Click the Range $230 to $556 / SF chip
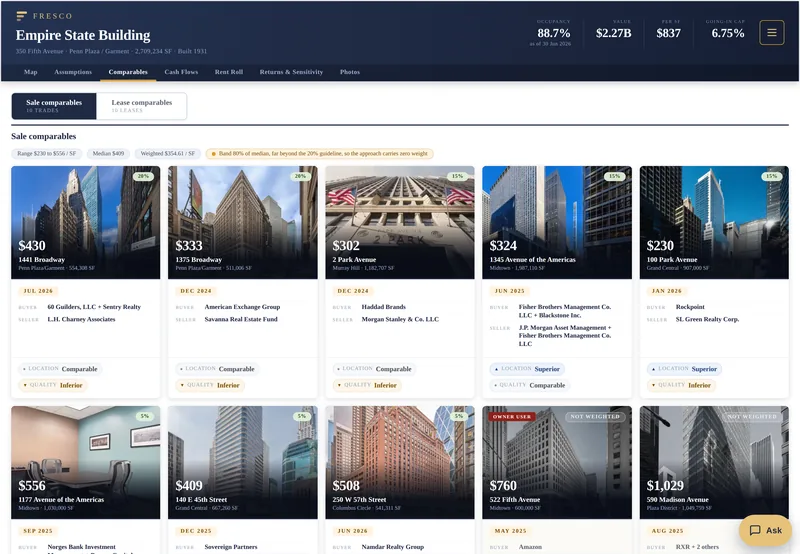Viewport: 800px width, 554px height. [46, 154]
